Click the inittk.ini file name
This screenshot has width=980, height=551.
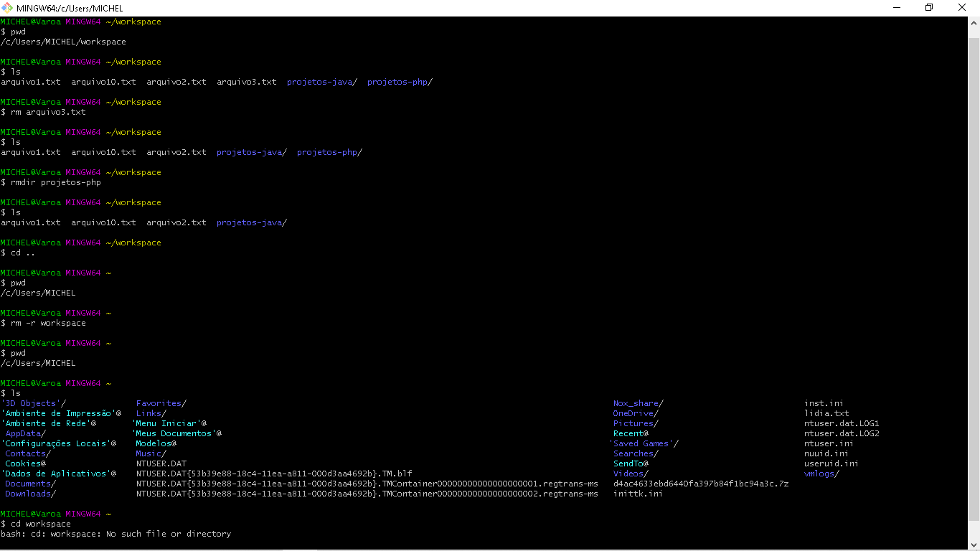639,494
